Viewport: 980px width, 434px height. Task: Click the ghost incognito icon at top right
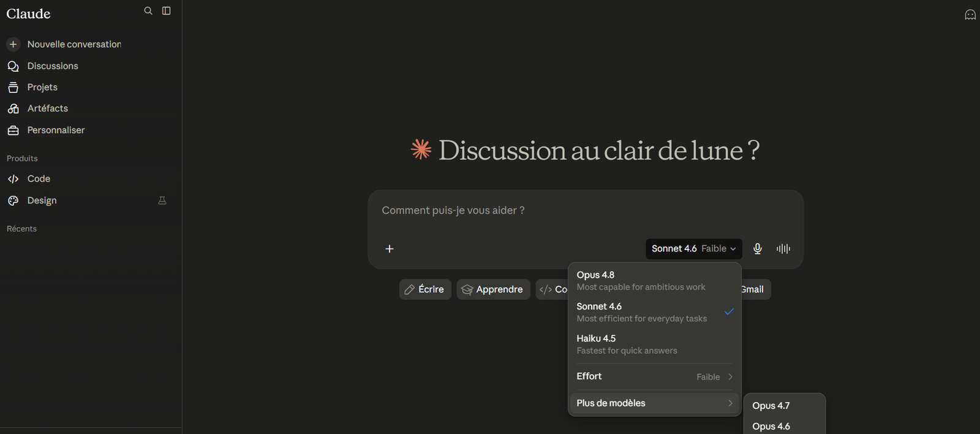click(x=970, y=15)
